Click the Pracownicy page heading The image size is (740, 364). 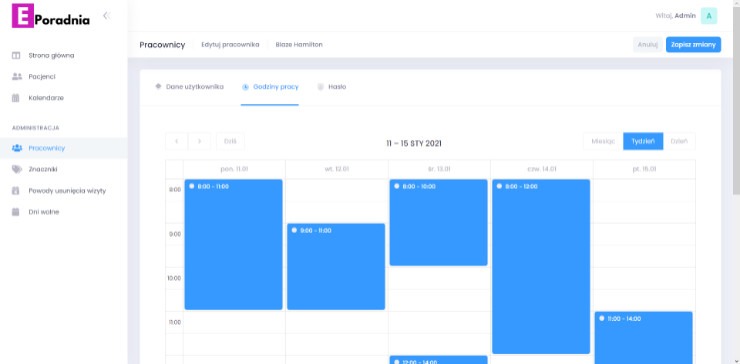pos(162,45)
